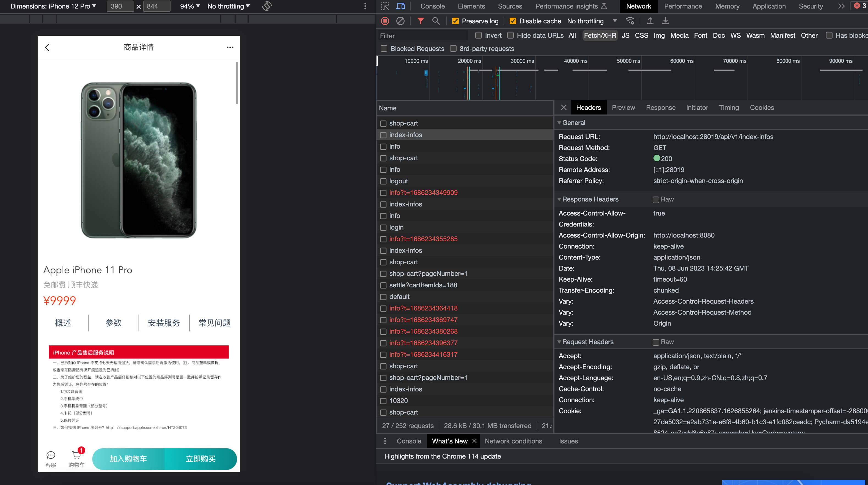
Task: Open the Elements panel tab
Action: click(x=471, y=6)
